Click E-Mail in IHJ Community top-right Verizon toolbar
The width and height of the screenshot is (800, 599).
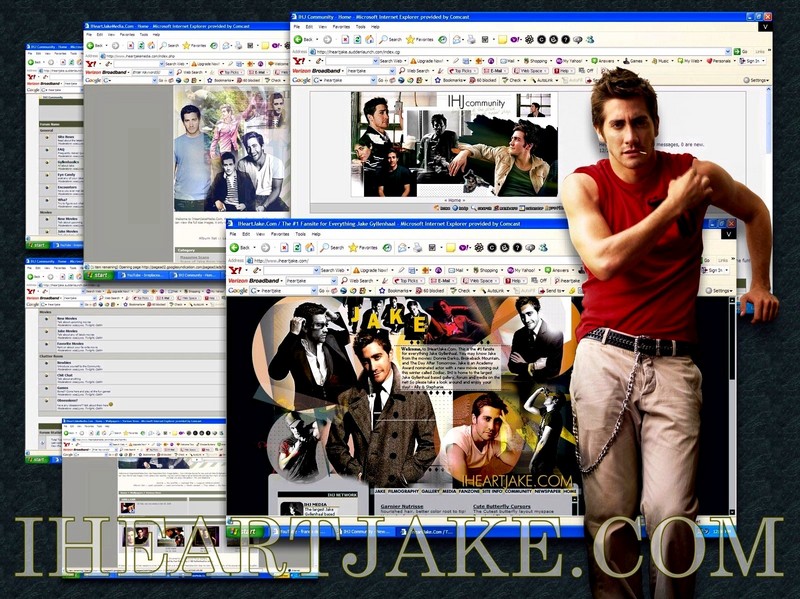(x=494, y=70)
